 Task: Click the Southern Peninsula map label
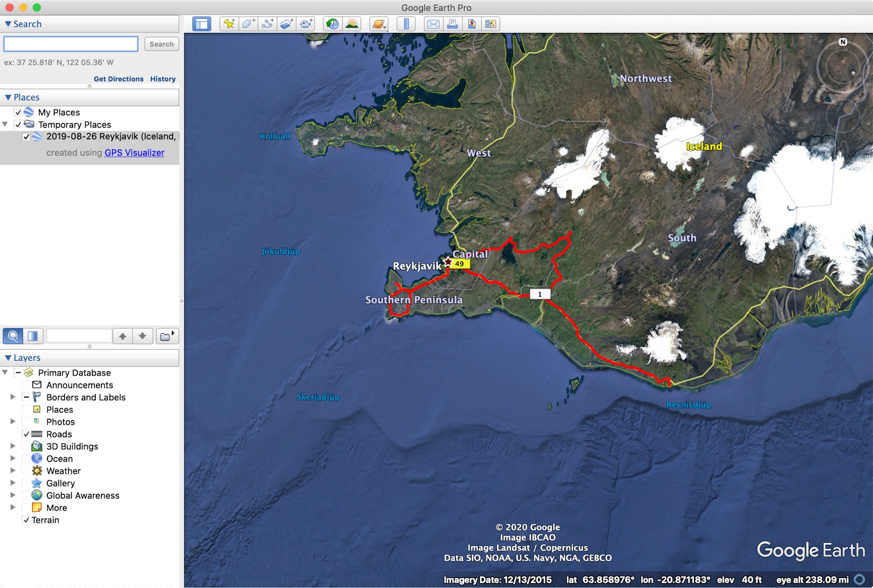[x=414, y=300]
